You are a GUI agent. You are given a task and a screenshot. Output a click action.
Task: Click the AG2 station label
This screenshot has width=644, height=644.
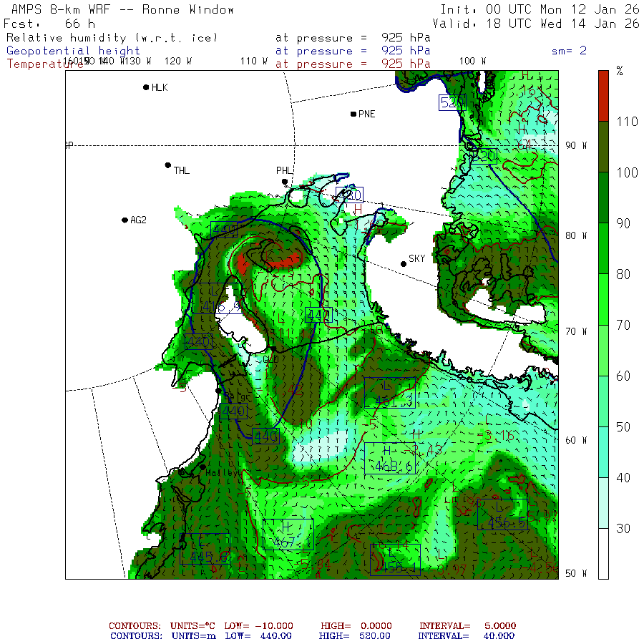[138, 220]
